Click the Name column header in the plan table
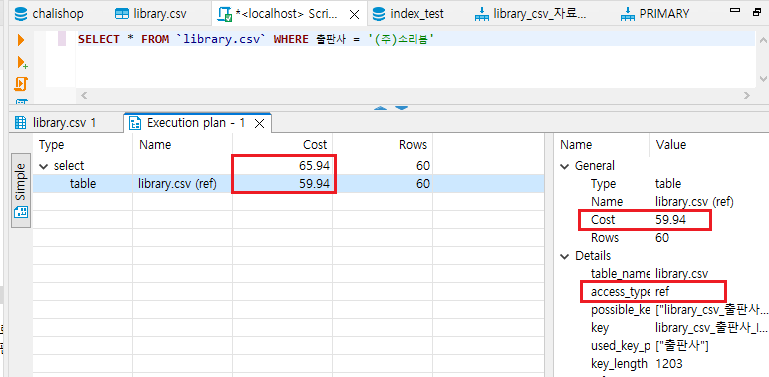 point(182,145)
